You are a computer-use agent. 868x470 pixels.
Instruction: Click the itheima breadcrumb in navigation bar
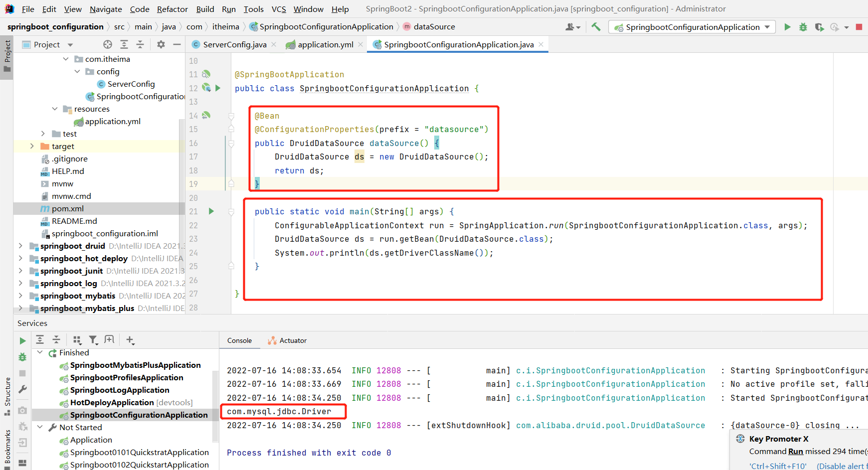[x=226, y=27]
